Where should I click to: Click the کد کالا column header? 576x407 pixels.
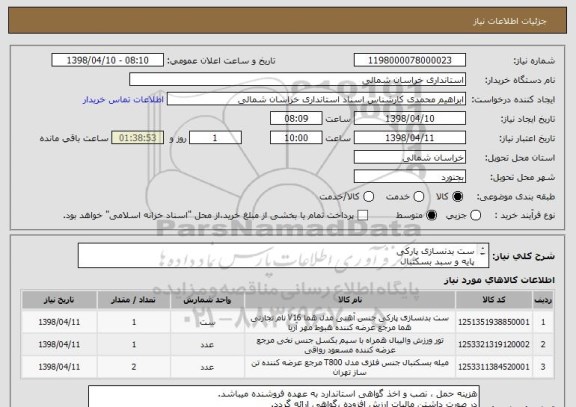coord(494,300)
